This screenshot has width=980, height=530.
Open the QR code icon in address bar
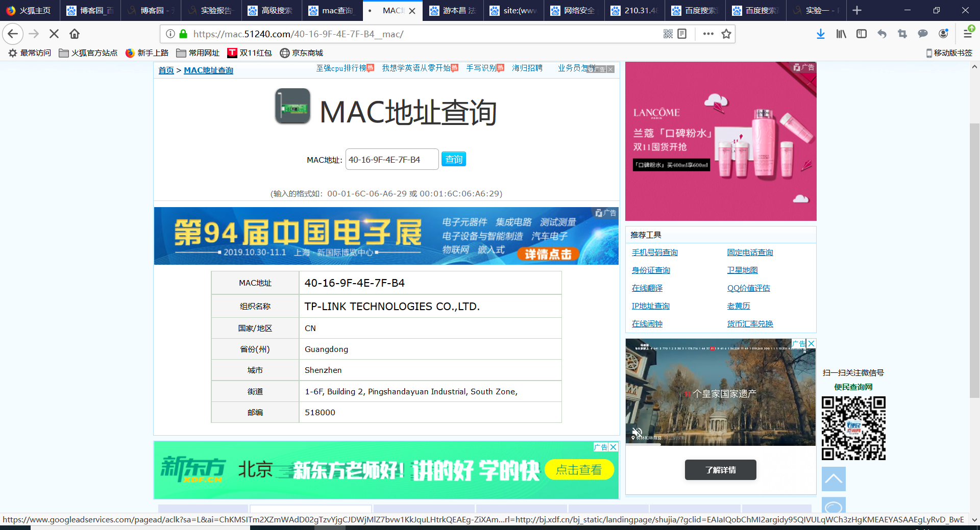click(668, 34)
